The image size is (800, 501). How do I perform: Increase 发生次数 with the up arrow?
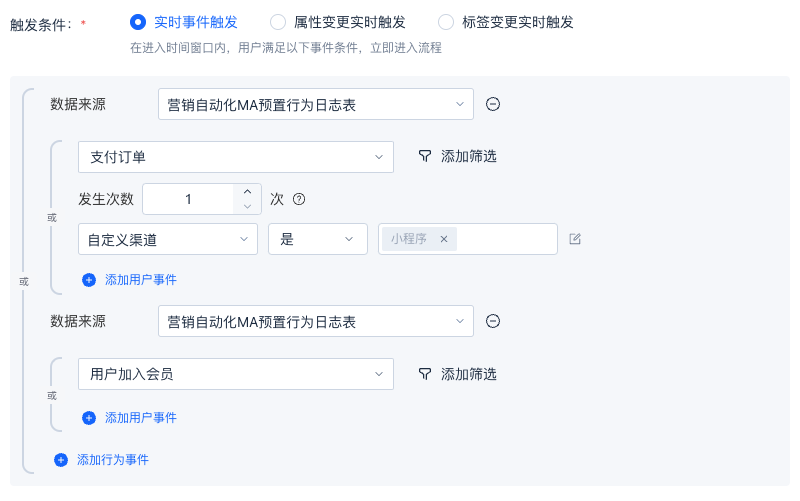click(247, 192)
